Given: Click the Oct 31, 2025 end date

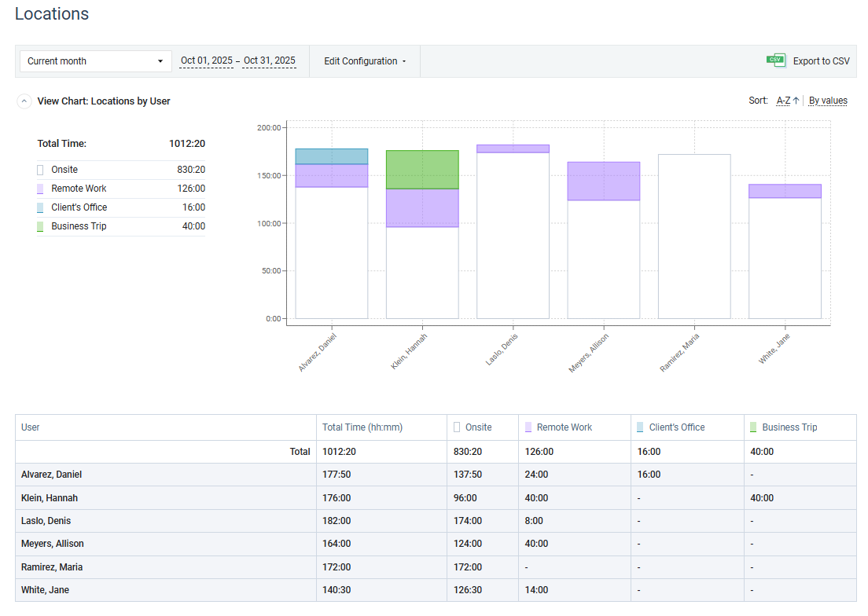Looking at the screenshot, I should (269, 60).
